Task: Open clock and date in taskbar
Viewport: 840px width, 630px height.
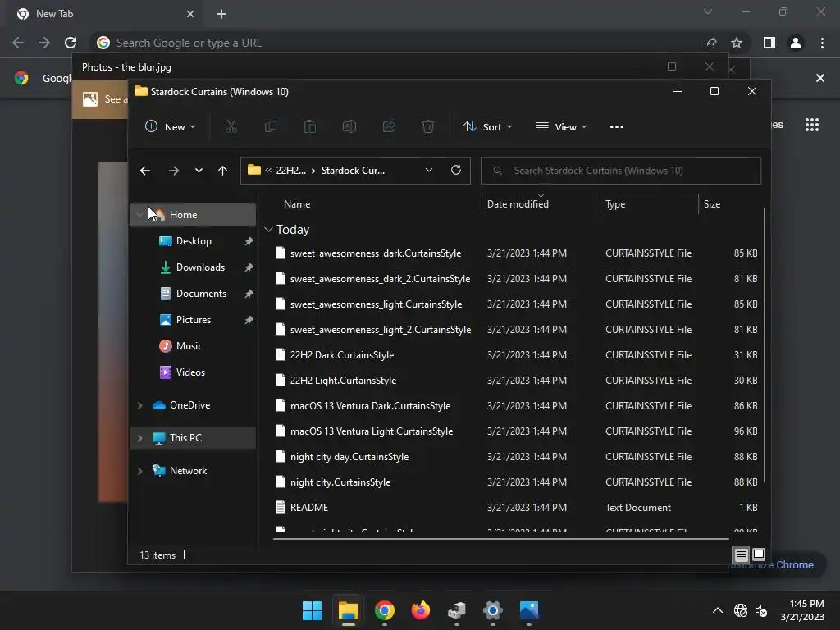Action: click(802, 610)
